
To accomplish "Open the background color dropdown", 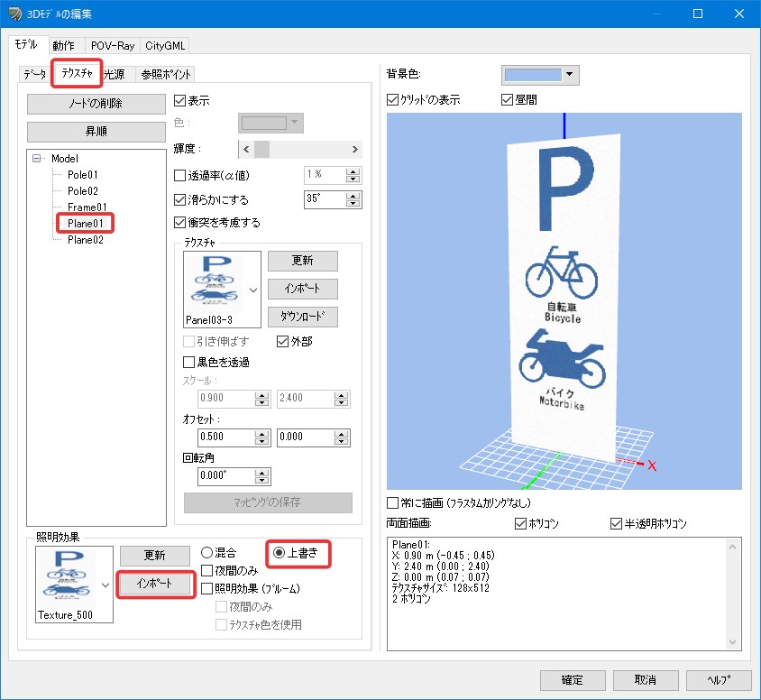I will pos(570,75).
